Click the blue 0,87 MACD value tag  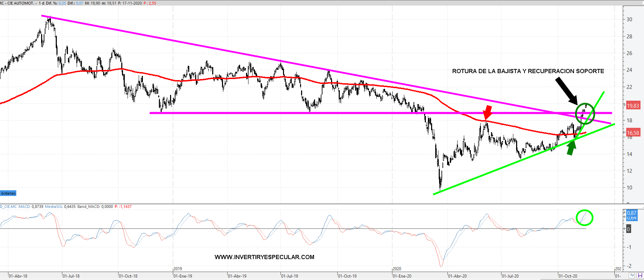coord(631,213)
